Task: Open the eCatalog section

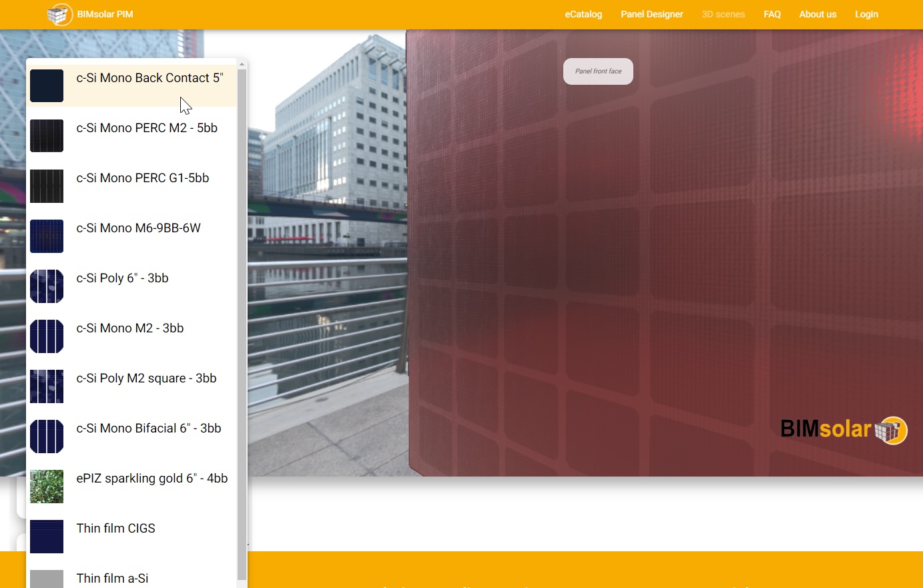Action: (583, 14)
